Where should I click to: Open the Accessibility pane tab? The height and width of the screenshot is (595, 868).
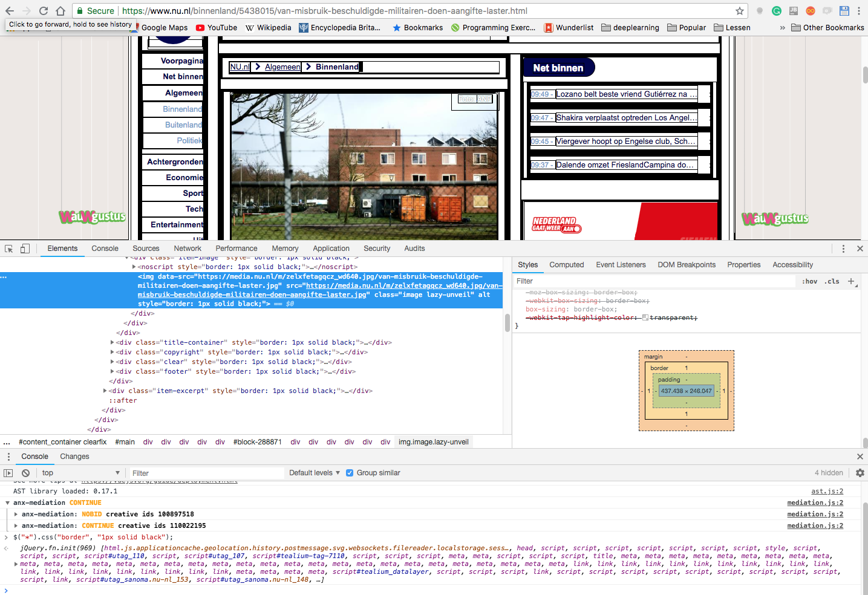pyautogui.click(x=792, y=265)
